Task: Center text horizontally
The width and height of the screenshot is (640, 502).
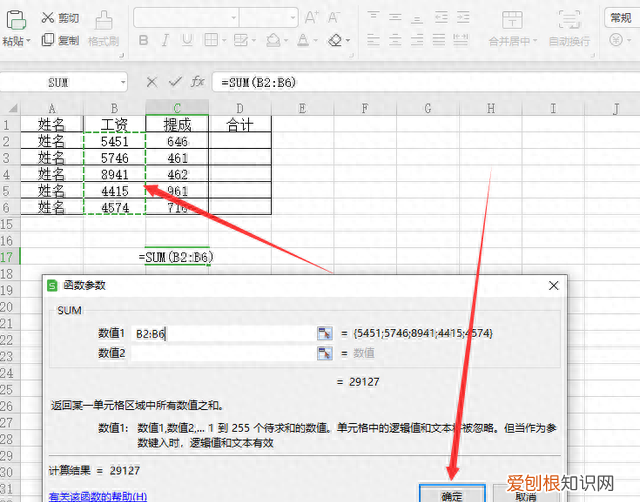Action: pyautogui.click(x=395, y=40)
